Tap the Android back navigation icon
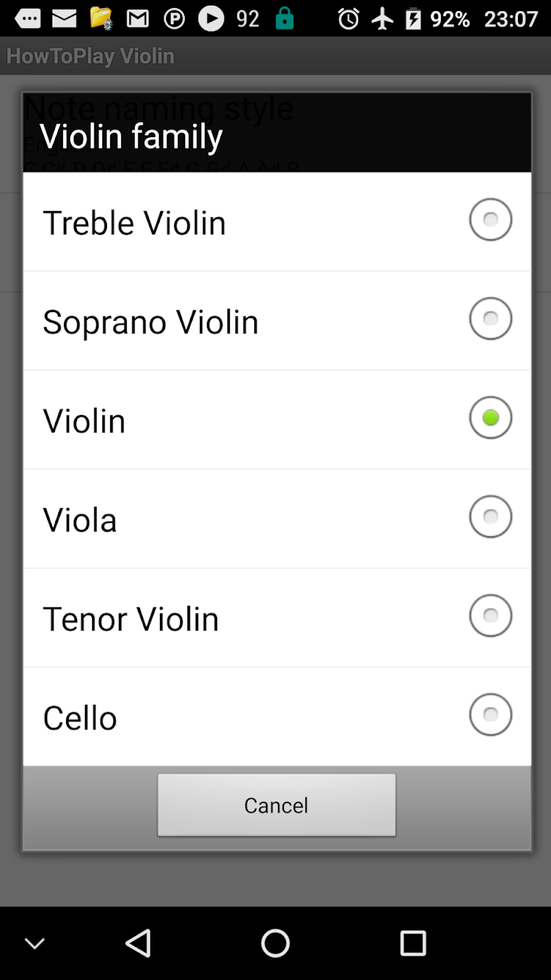This screenshot has width=551, height=980. point(139,943)
